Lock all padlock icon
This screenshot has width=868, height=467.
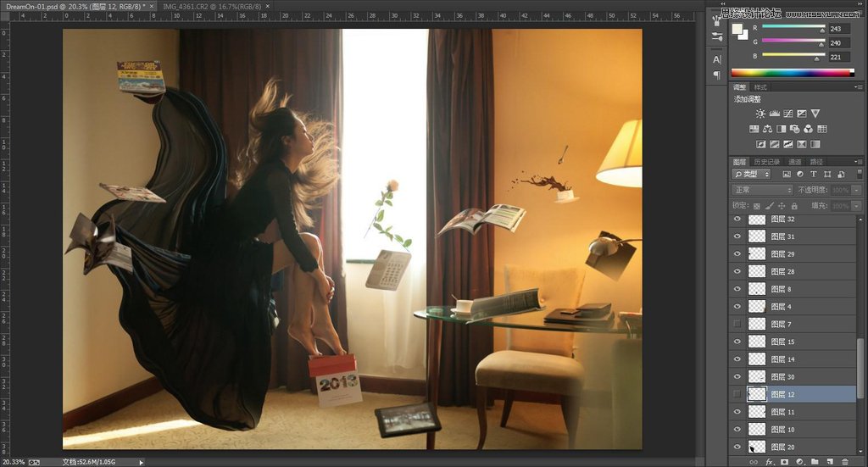794,206
